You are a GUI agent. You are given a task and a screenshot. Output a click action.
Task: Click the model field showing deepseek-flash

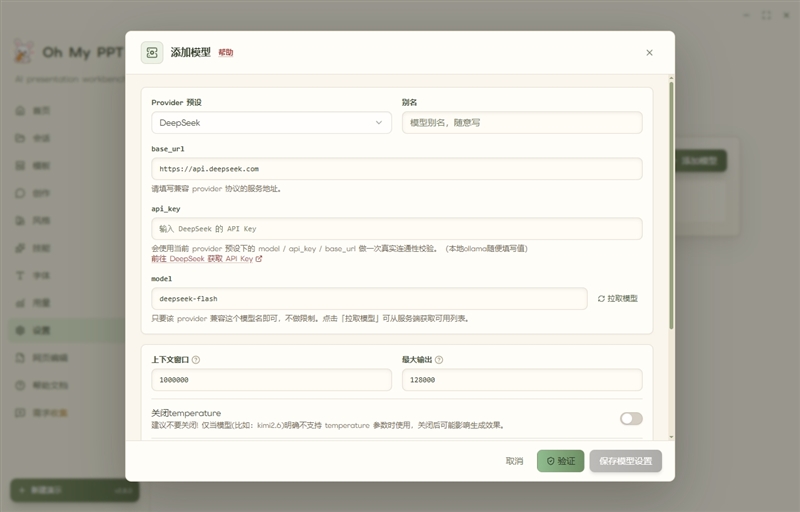pyautogui.click(x=369, y=298)
